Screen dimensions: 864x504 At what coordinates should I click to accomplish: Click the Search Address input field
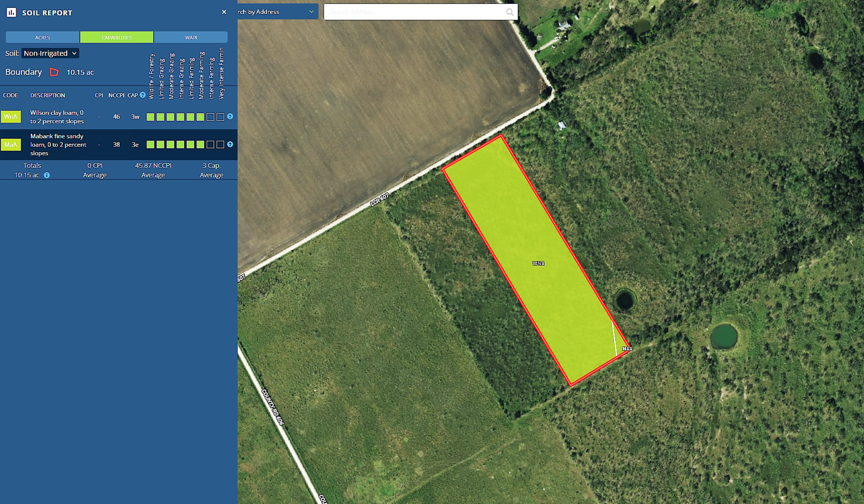[x=415, y=12]
